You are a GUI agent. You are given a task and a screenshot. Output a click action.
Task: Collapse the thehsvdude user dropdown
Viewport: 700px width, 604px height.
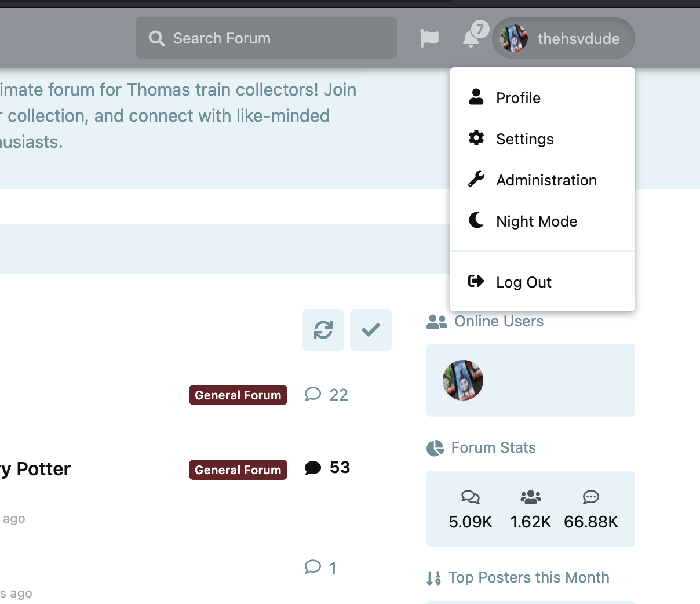tap(563, 38)
